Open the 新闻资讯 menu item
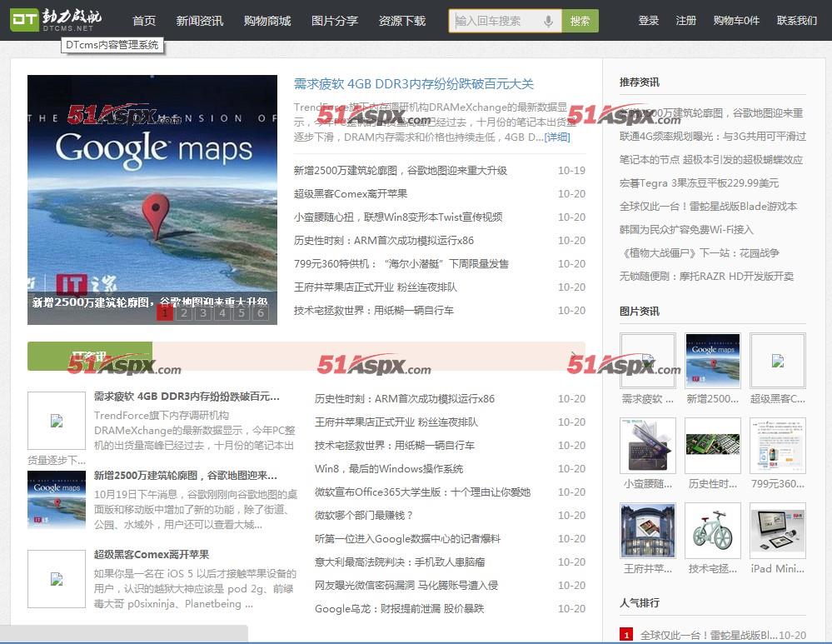Screen dimensions: 832x644 pos(200,21)
